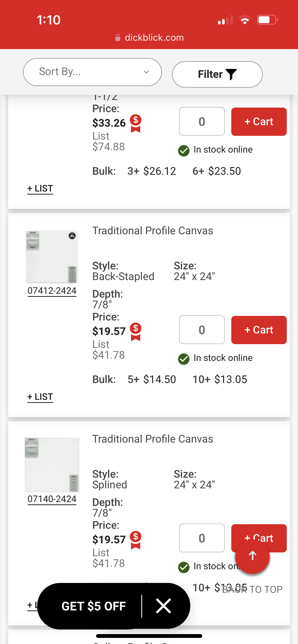Tap the filter funnel icon
The image size is (298, 644).
point(231,74)
